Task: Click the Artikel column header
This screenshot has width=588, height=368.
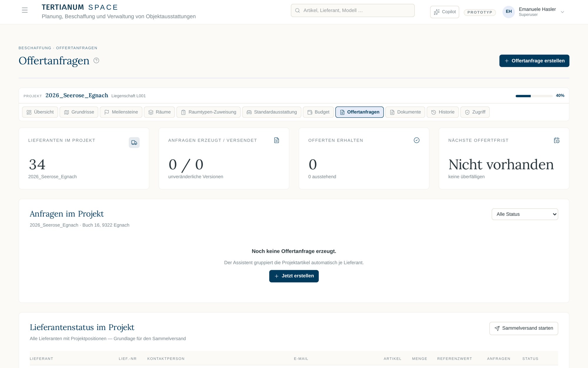Action: [392, 359]
